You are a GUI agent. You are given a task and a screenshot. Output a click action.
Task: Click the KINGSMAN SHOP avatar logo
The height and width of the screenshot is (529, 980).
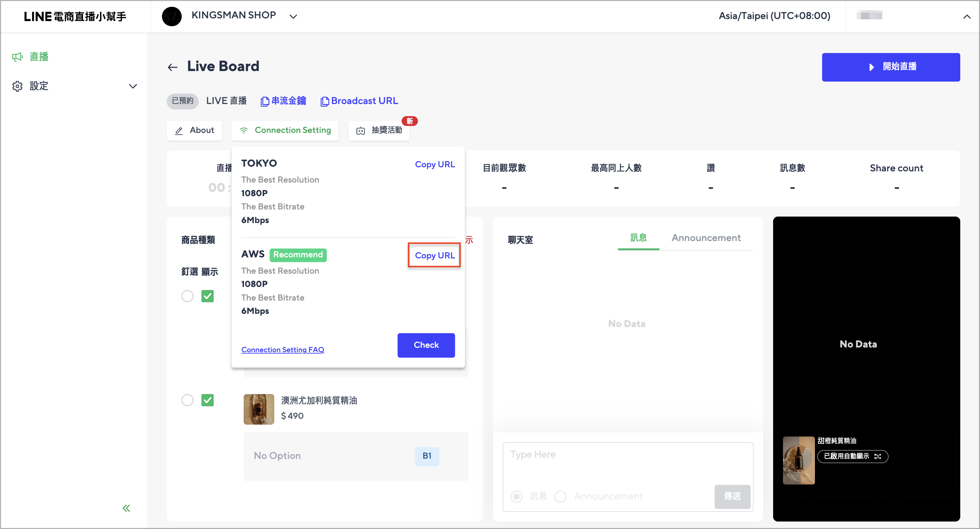pos(171,16)
